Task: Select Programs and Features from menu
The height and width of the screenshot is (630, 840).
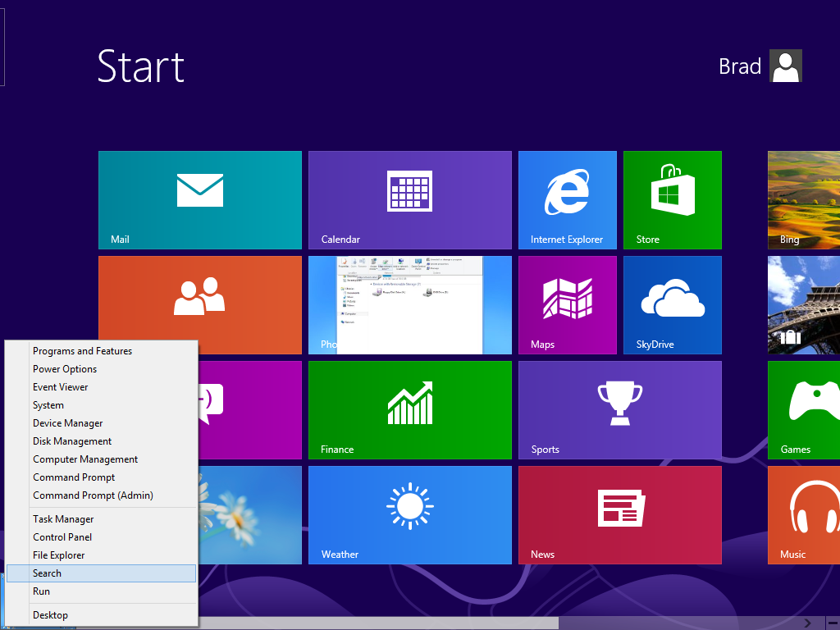Action: click(101, 351)
